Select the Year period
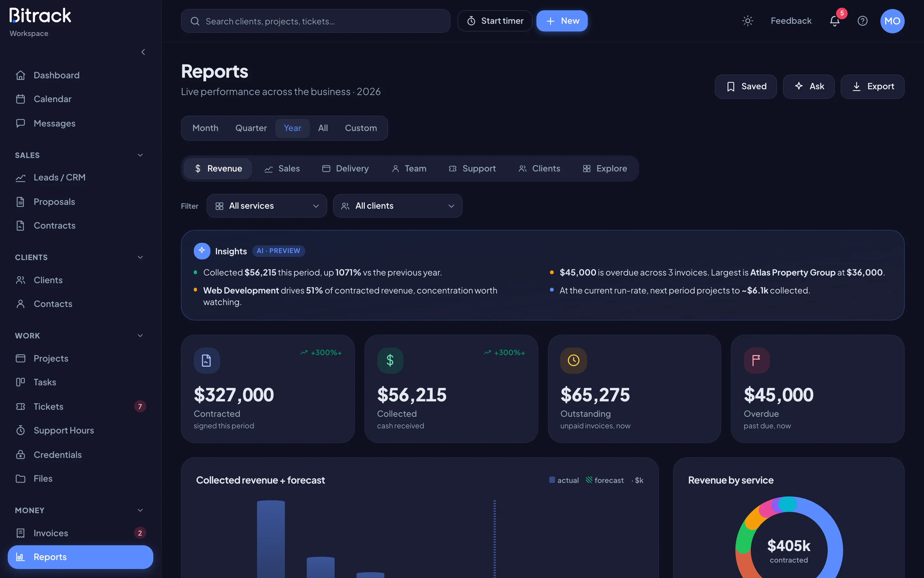The image size is (924, 578). 293,128
